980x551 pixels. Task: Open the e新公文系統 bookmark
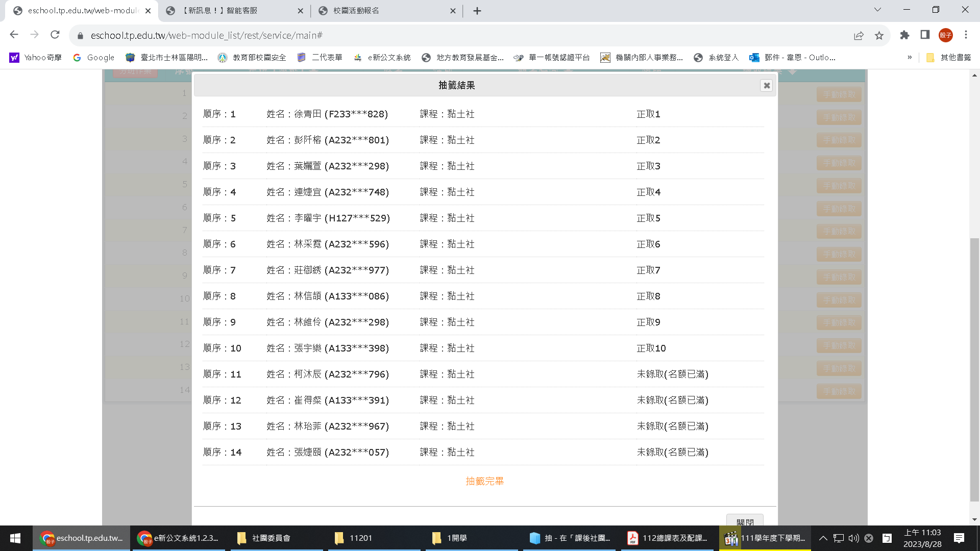click(x=382, y=58)
